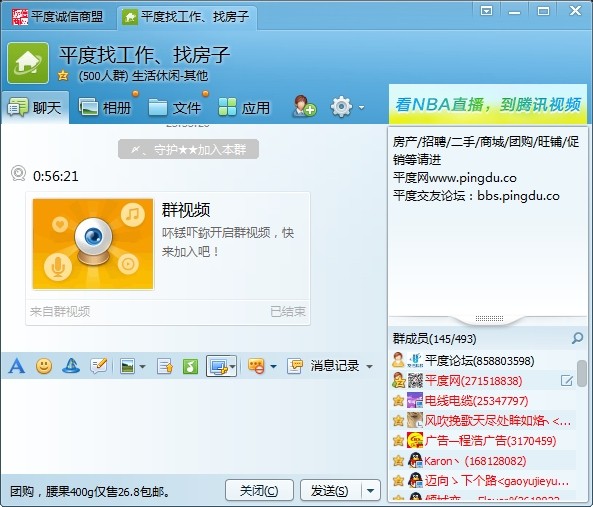Image resolution: width=593 pixels, height=507 pixels.
Task: Expand the settings gear dropdown arrow
Action: [362, 107]
